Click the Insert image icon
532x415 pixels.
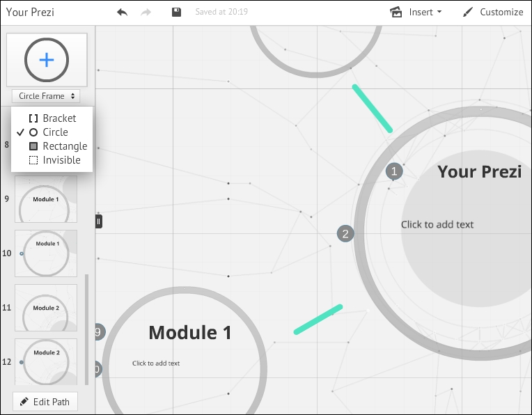(x=396, y=13)
